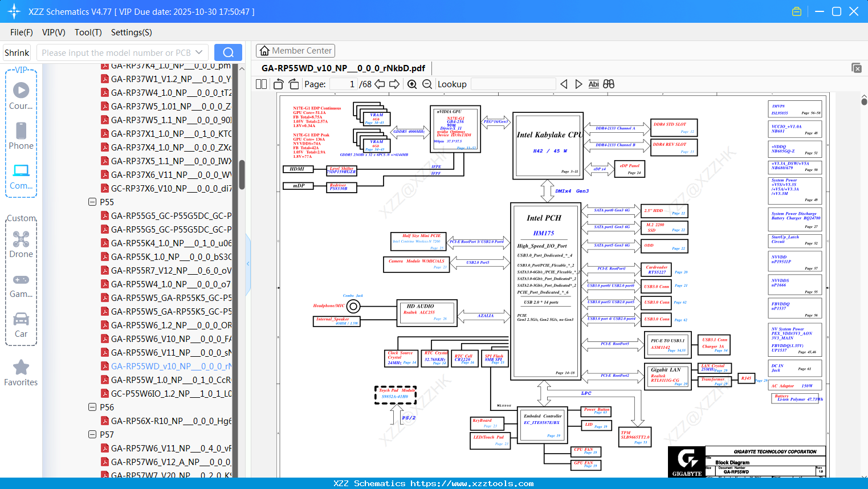This screenshot has width=868, height=489.
Task: Click the Lookup text field
Action: (x=514, y=84)
